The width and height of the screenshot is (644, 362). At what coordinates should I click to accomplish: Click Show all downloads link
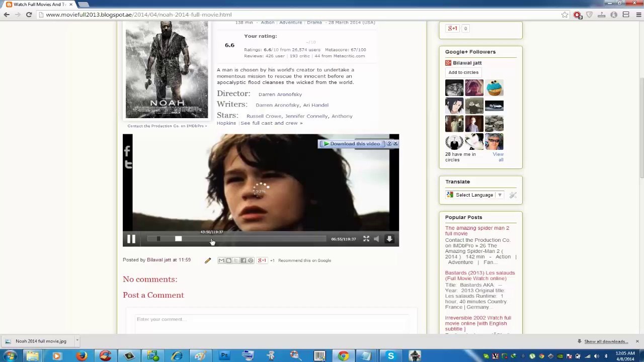pos(606,342)
